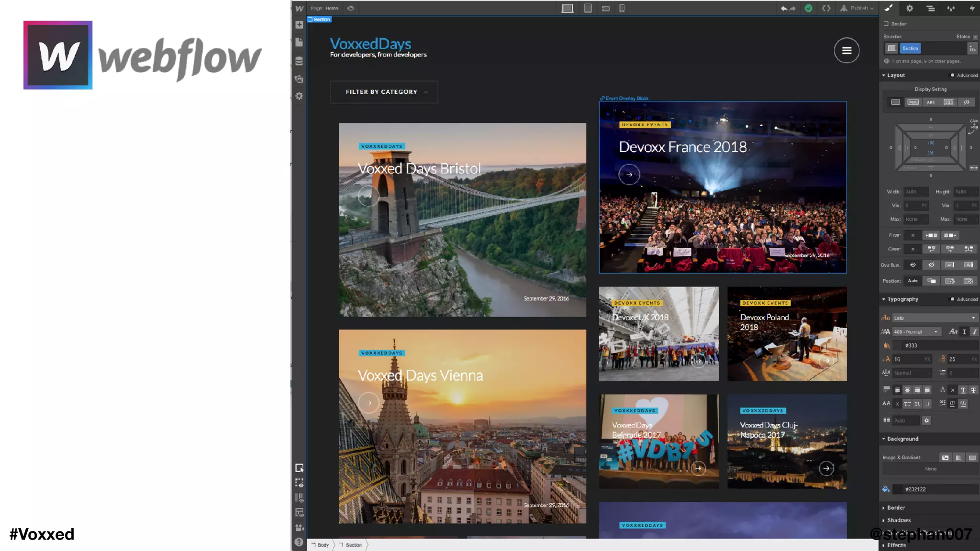This screenshot has width=980, height=551.
Task: Open Filter By Category dropdown
Action: coord(384,92)
